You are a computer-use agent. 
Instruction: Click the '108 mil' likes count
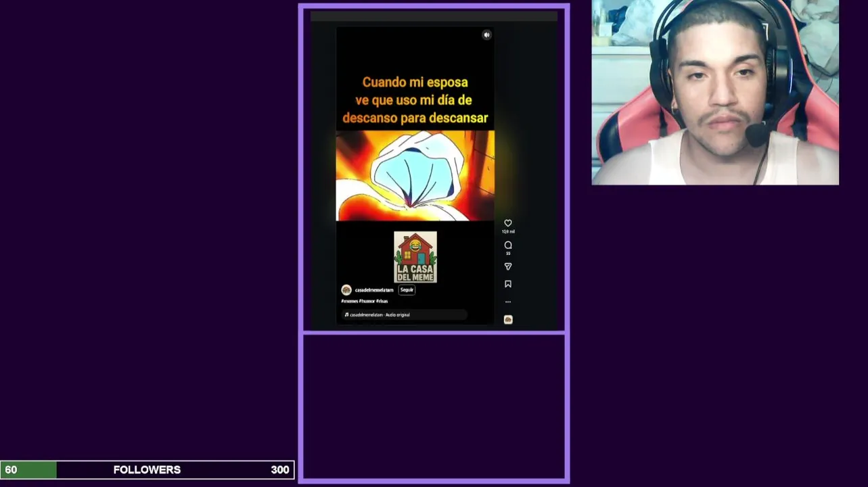(508, 232)
